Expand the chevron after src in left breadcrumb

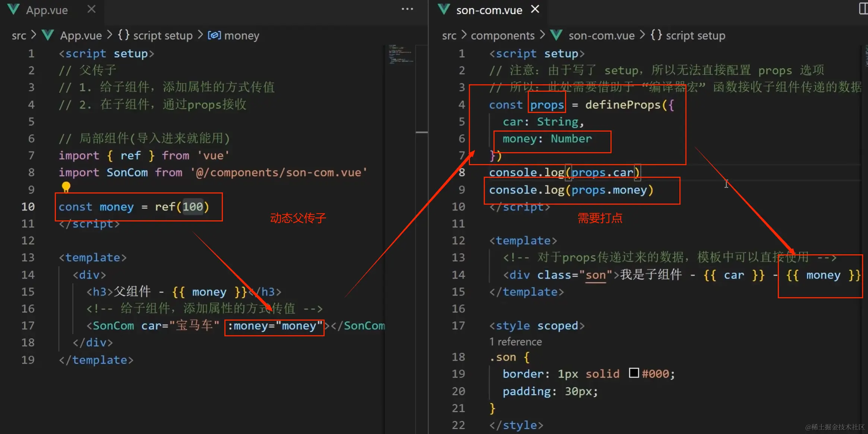pyautogui.click(x=34, y=35)
